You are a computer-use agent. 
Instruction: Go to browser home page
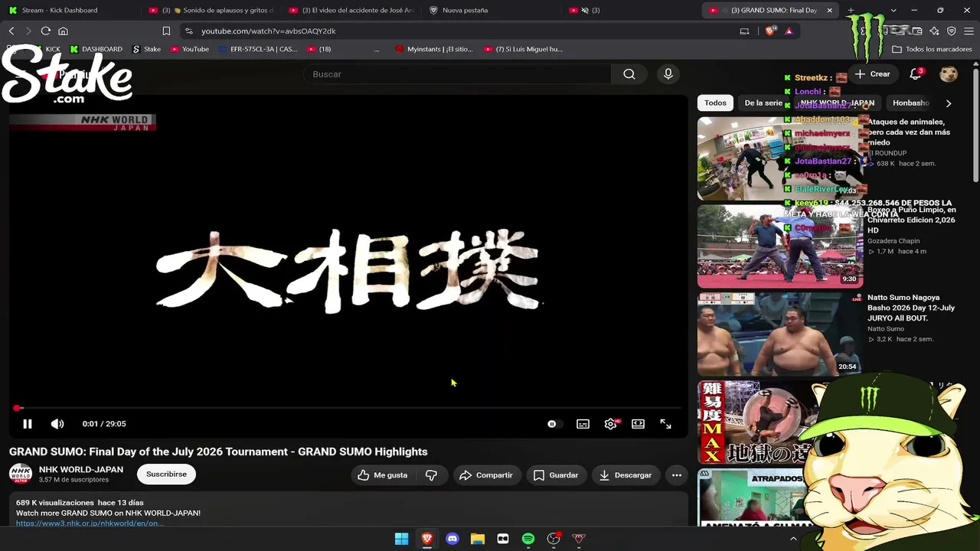(64, 31)
